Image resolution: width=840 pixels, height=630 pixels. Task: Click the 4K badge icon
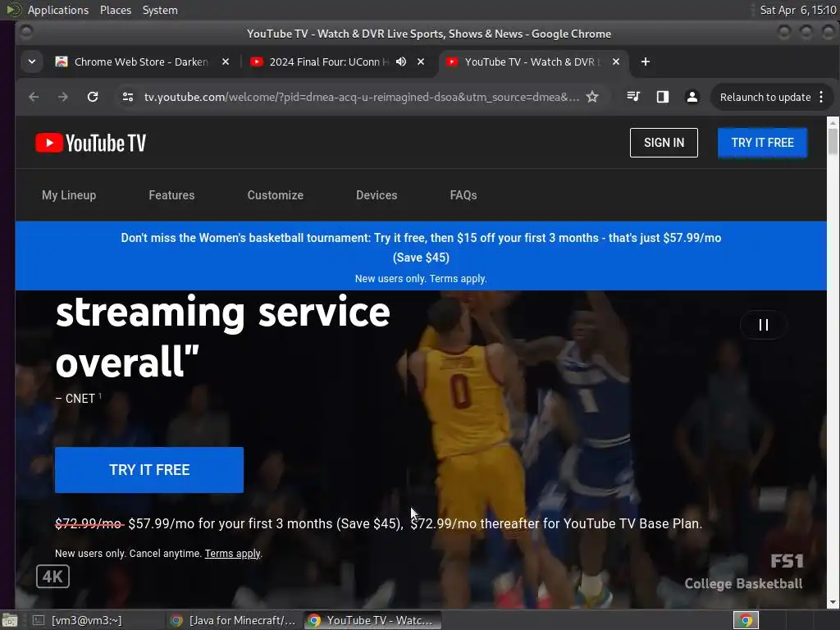tap(52, 577)
